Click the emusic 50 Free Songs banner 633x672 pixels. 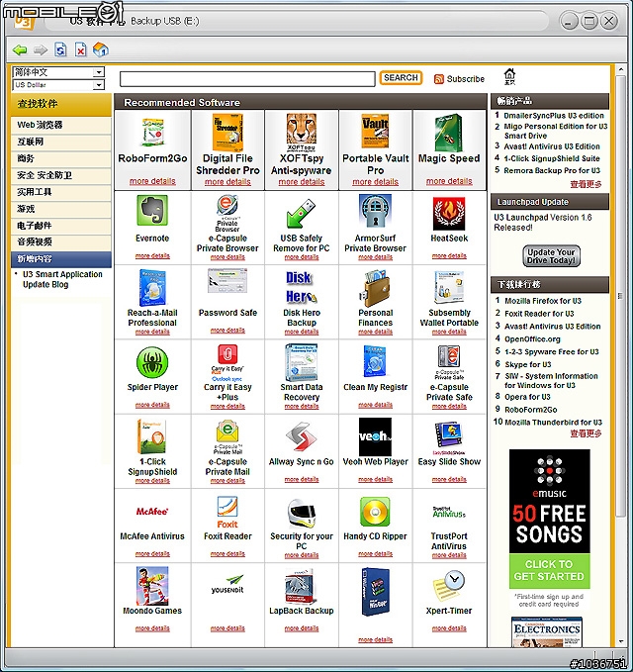point(550,519)
